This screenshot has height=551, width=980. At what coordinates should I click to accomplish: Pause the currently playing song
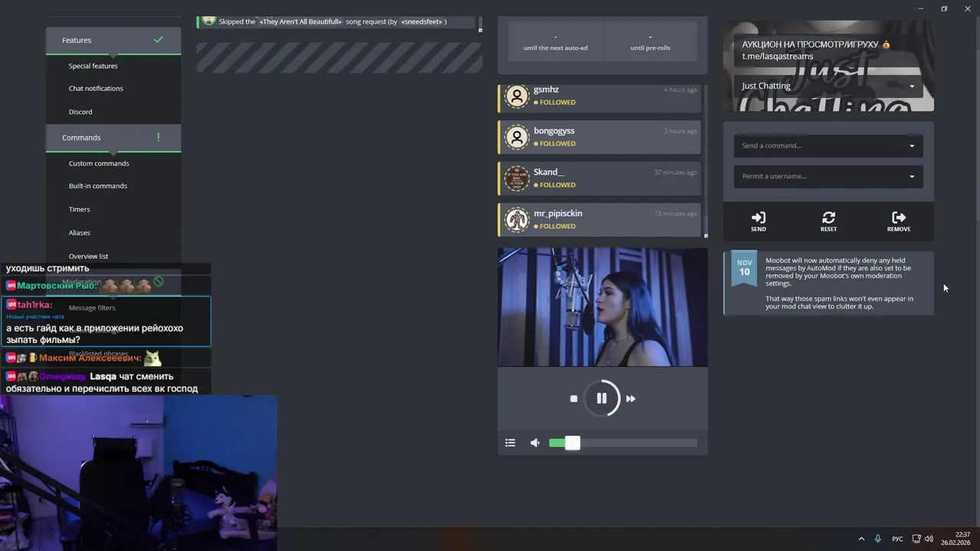pyautogui.click(x=602, y=398)
